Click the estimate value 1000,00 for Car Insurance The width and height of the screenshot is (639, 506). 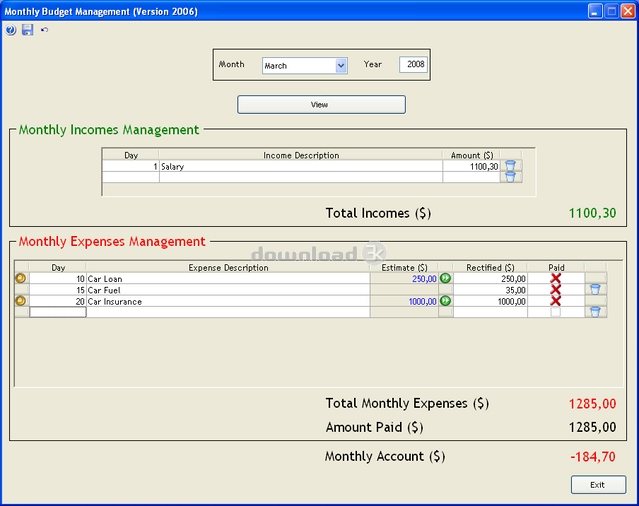423,301
